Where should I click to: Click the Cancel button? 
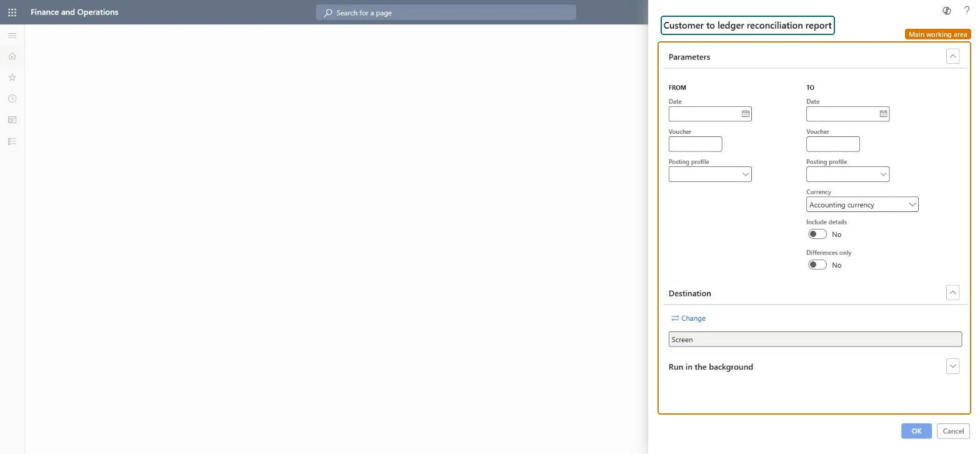(x=953, y=431)
